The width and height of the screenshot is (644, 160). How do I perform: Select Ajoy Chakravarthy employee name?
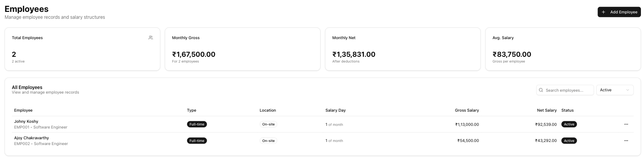[32, 138]
